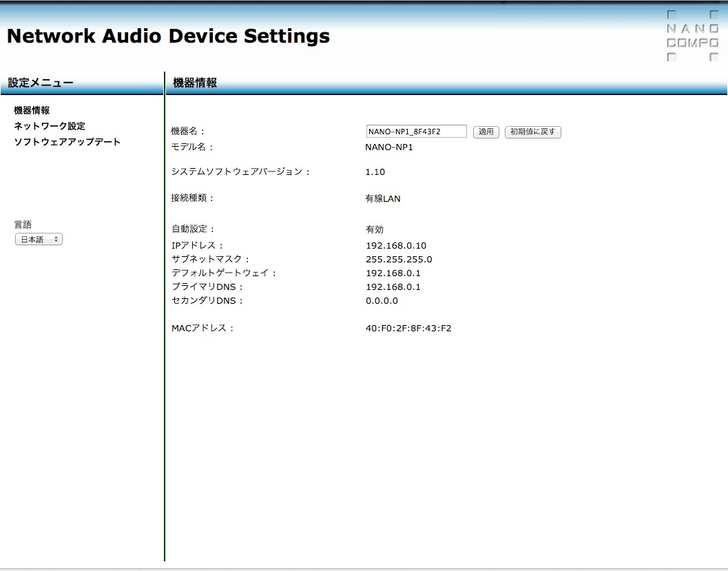Image resolution: width=728 pixels, height=571 pixels.
Task: Click the NANO COMPO logo
Action: (x=692, y=36)
